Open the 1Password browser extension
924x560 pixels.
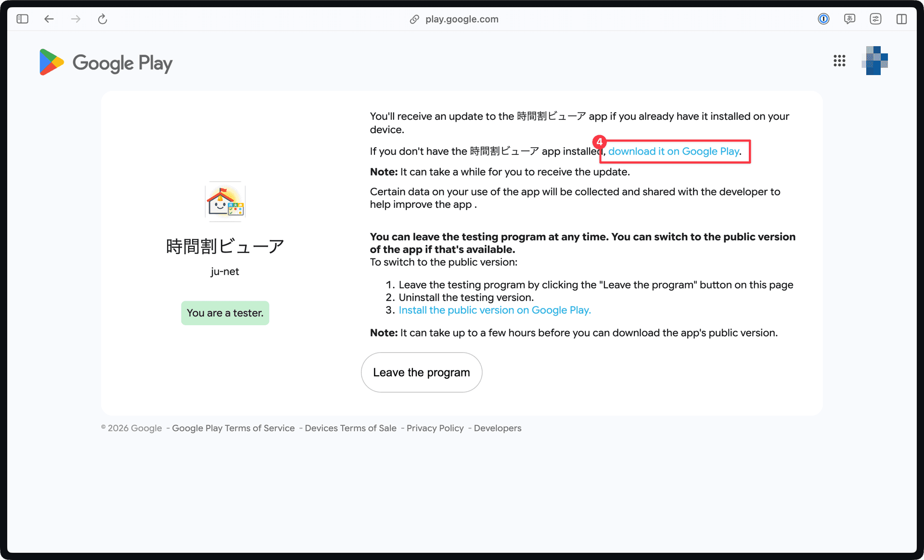click(823, 19)
